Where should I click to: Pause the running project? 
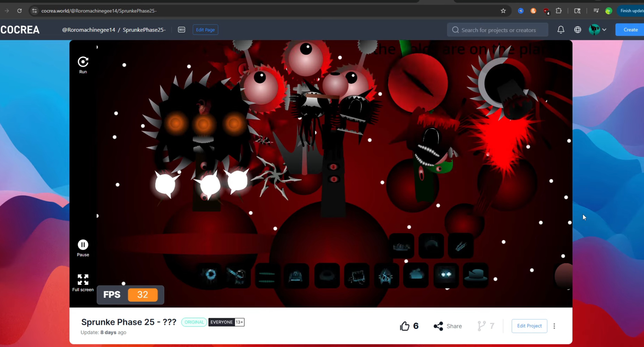(x=83, y=245)
